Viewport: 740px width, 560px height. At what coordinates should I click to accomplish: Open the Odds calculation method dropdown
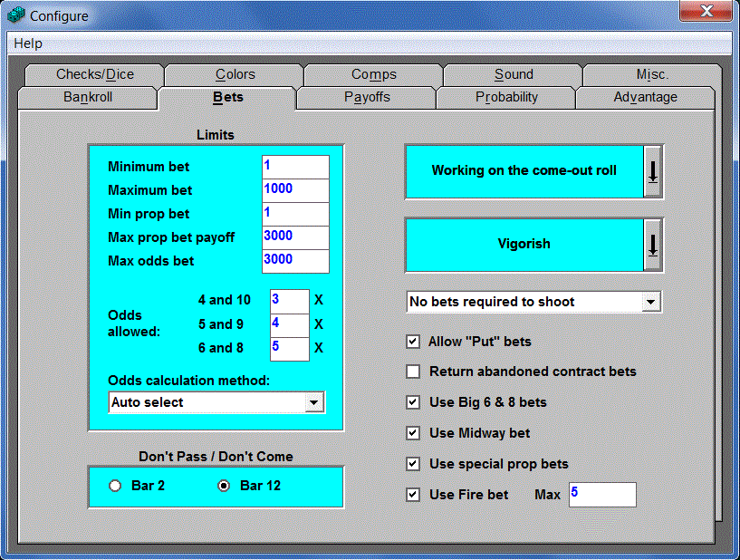point(313,402)
